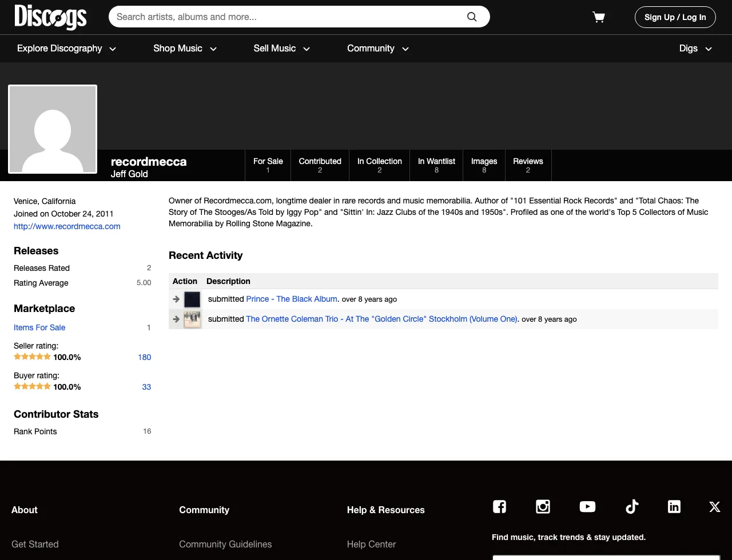The width and height of the screenshot is (732, 560).
Task: Open the Reviews tab
Action: (528, 165)
